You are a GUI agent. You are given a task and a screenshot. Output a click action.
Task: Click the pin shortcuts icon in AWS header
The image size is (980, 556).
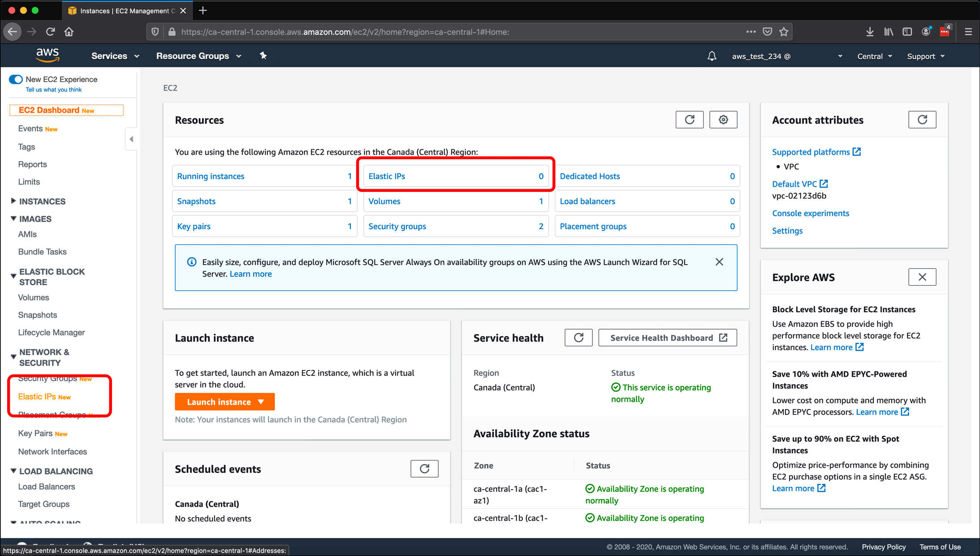click(263, 56)
